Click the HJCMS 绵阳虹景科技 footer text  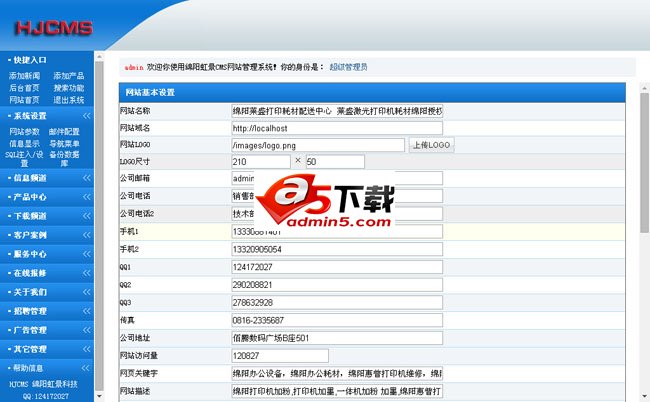coord(44,384)
